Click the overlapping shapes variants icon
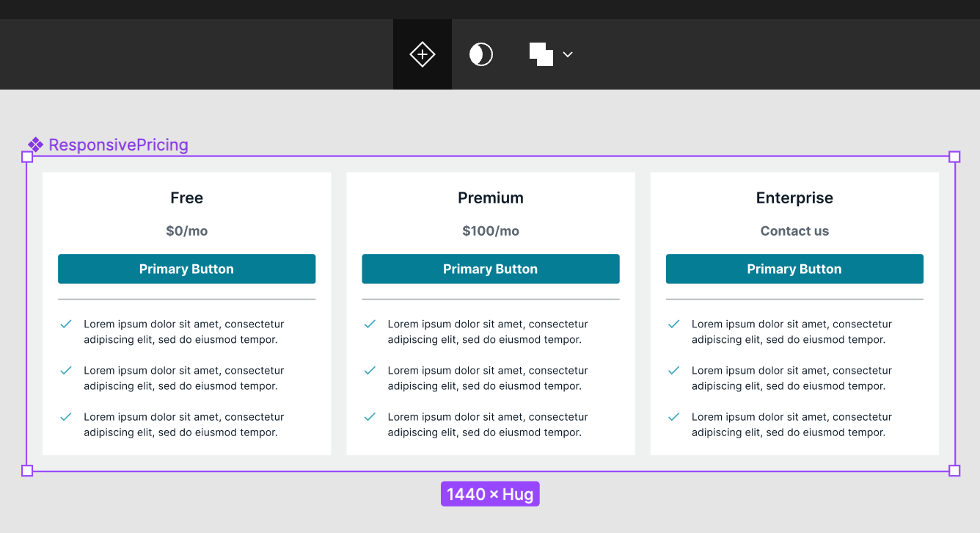 [x=541, y=54]
